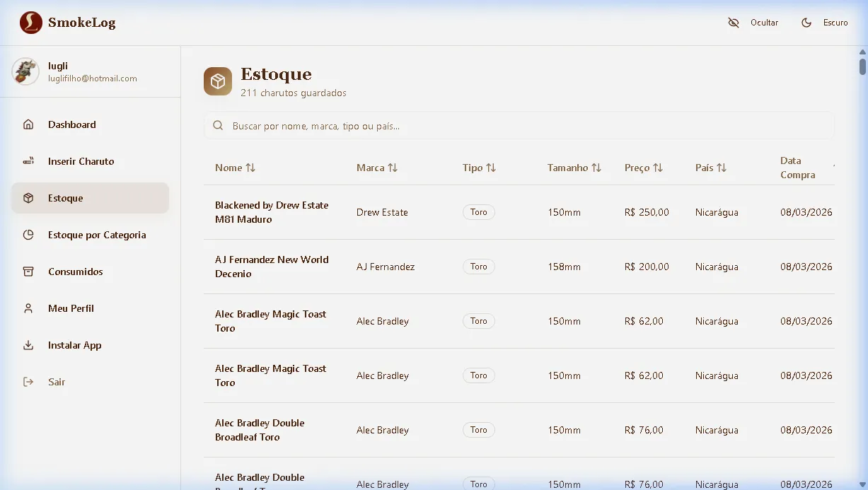Screen dimensions: 868x490
Task: Sort by Tipo column arrows
Action: (491, 168)
